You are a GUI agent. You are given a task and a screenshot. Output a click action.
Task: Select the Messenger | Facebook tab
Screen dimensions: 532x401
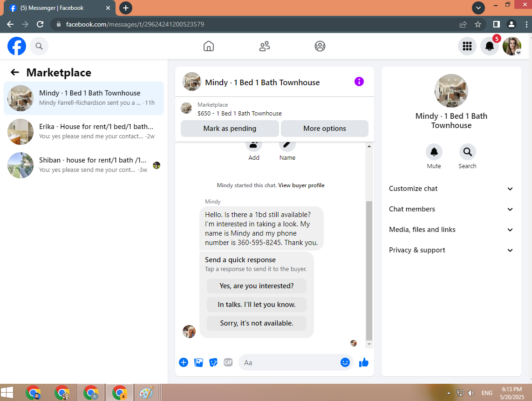click(60, 8)
